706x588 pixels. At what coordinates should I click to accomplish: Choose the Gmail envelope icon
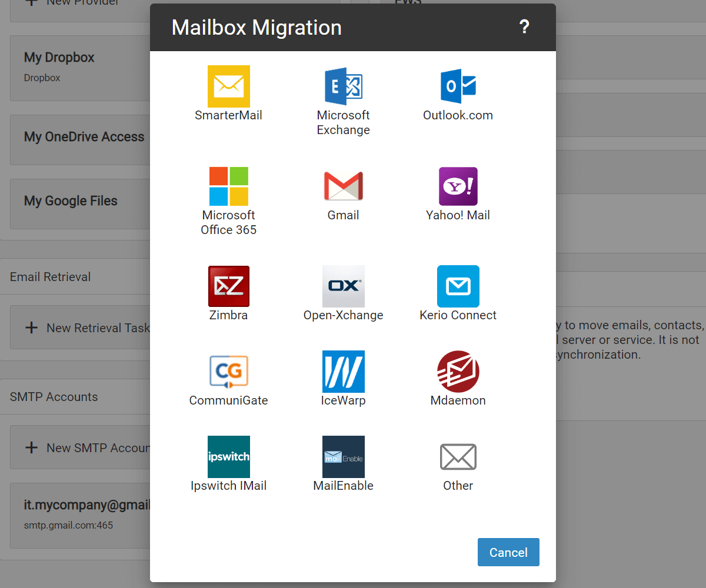tap(344, 186)
